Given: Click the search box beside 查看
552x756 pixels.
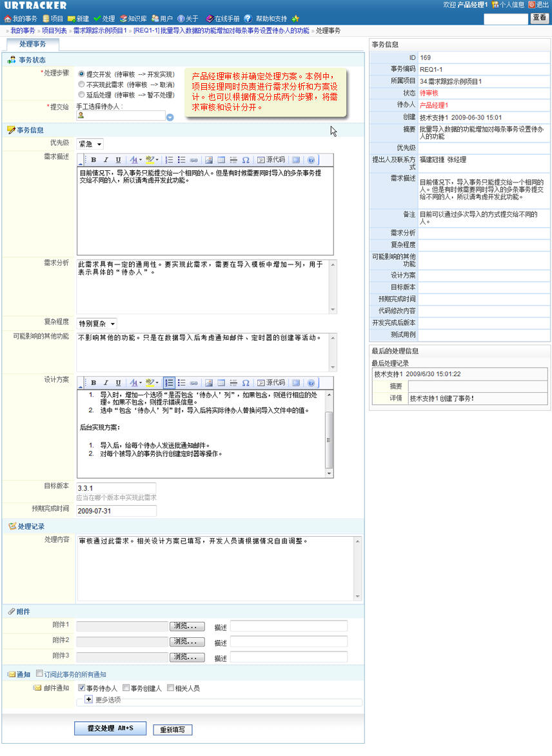Looking at the screenshot, I should pyautogui.click(x=506, y=19).
